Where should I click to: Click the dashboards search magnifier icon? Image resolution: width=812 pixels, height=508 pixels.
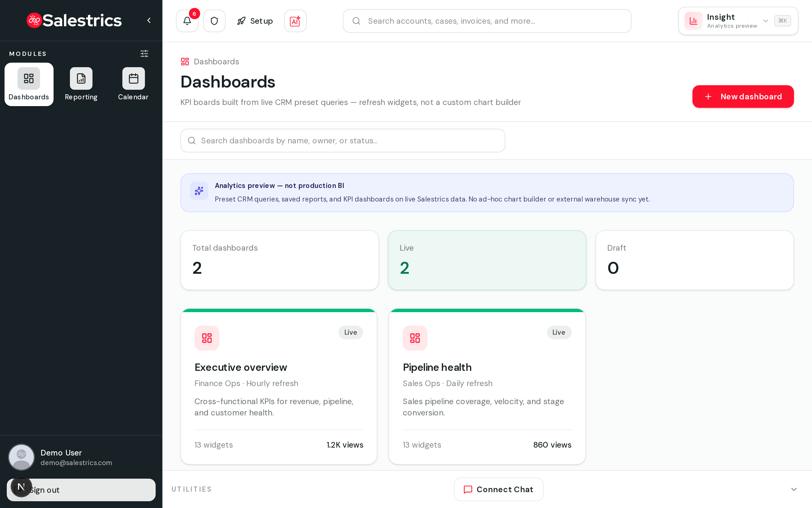(x=192, y=141)
